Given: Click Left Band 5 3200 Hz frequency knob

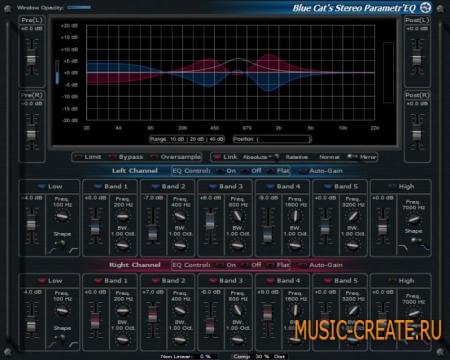Looking at the screenshot, I should coord(353,216).
